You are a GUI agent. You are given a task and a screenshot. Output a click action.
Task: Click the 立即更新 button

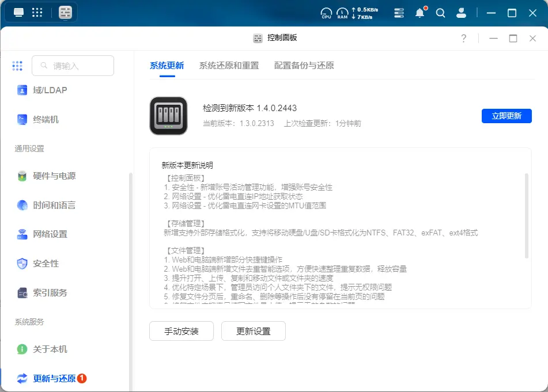coord(507,116)
